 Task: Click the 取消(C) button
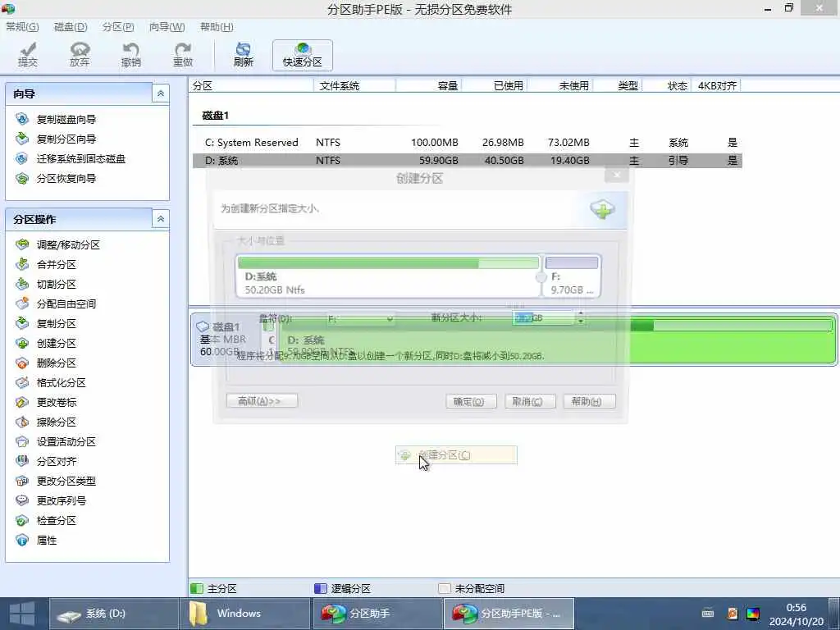[530, 401]
